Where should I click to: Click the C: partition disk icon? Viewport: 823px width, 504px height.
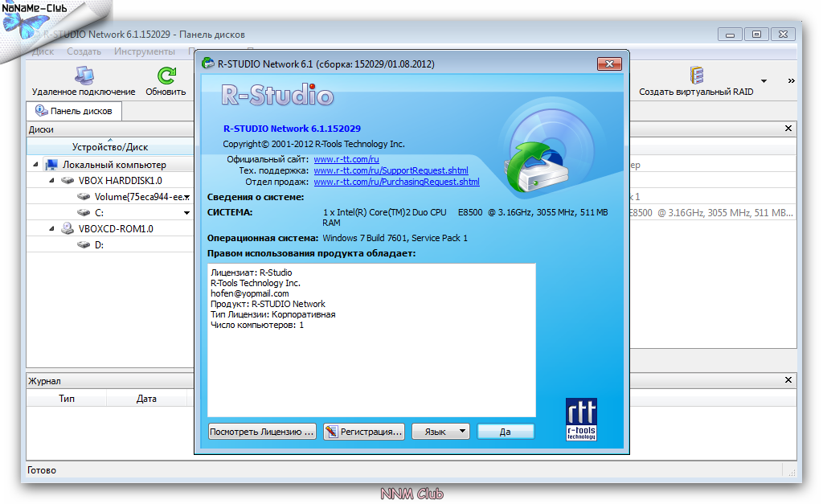[x=84, y=213]
